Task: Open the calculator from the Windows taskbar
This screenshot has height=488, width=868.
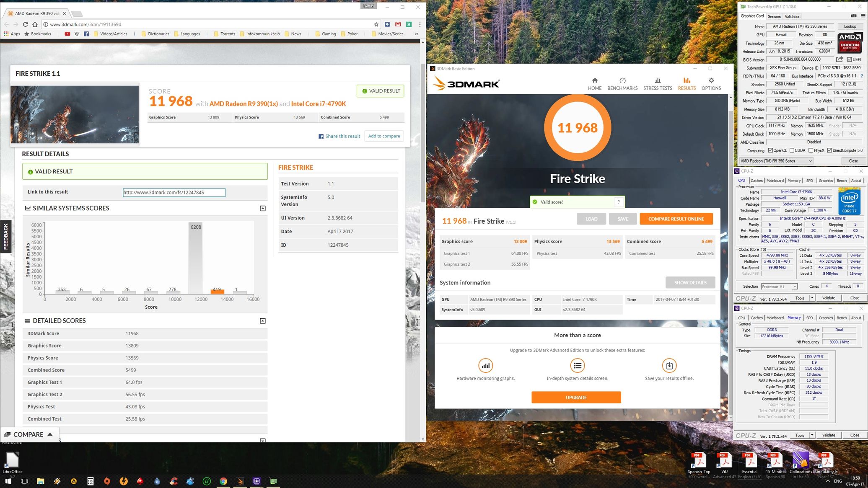Action: [90, 481]
